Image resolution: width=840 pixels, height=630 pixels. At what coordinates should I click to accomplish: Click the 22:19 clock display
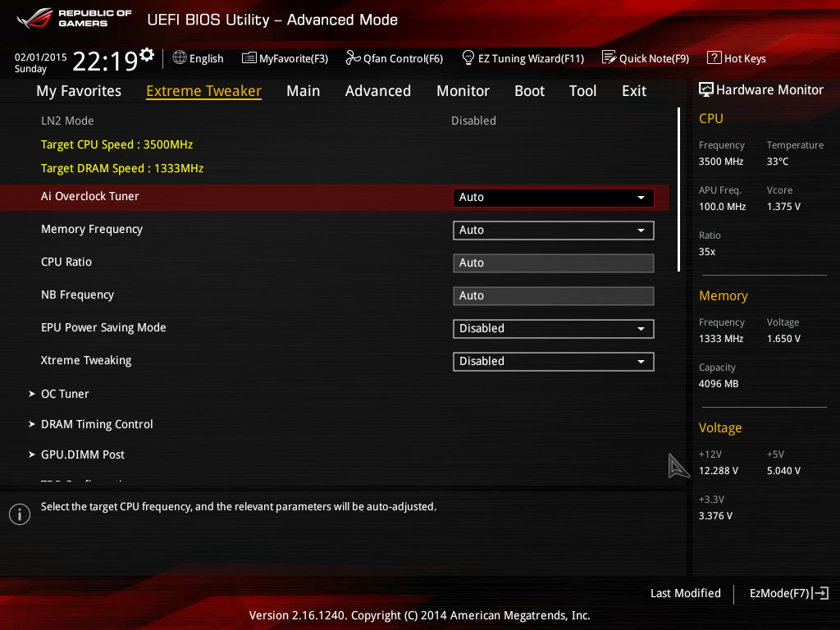tap(106, 61)
